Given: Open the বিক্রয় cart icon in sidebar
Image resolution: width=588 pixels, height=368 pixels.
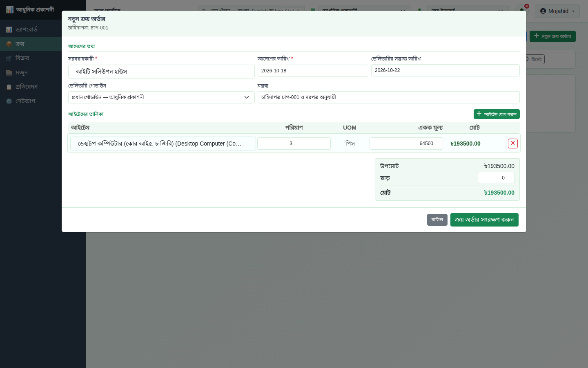Looking at the screenshot, I should (9, 58).
